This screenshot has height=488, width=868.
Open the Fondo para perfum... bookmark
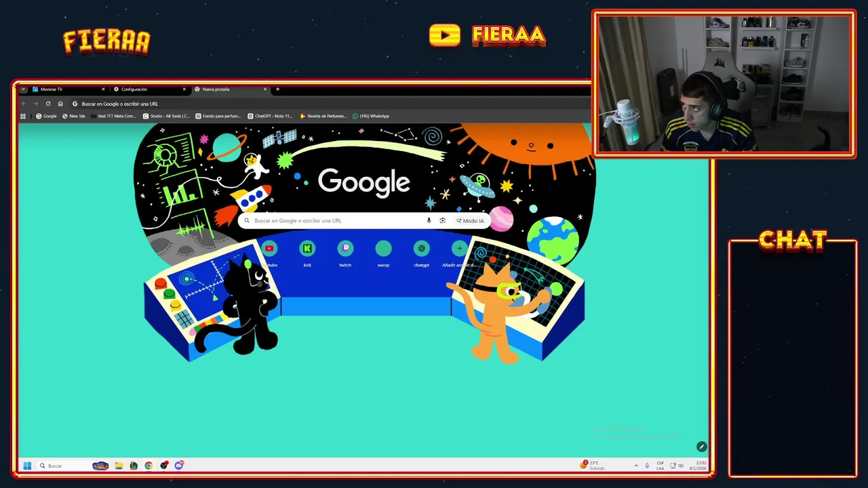pyautogui.click(x=218, y=116)
